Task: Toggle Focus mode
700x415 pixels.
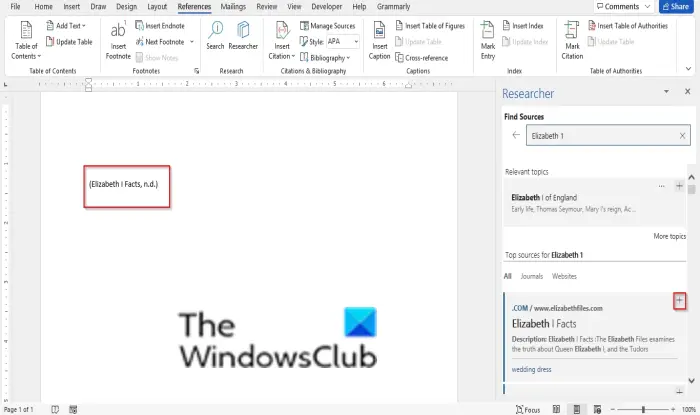Action: tap(528, 409)
